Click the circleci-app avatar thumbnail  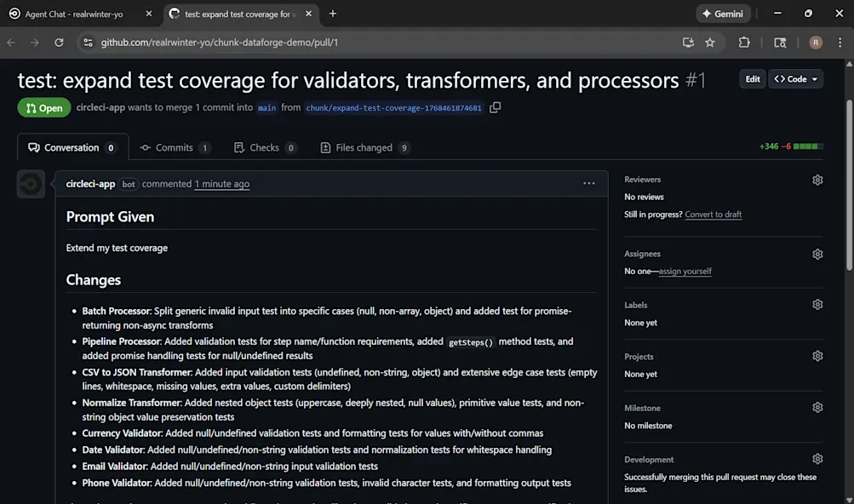(x=31, y=184)
